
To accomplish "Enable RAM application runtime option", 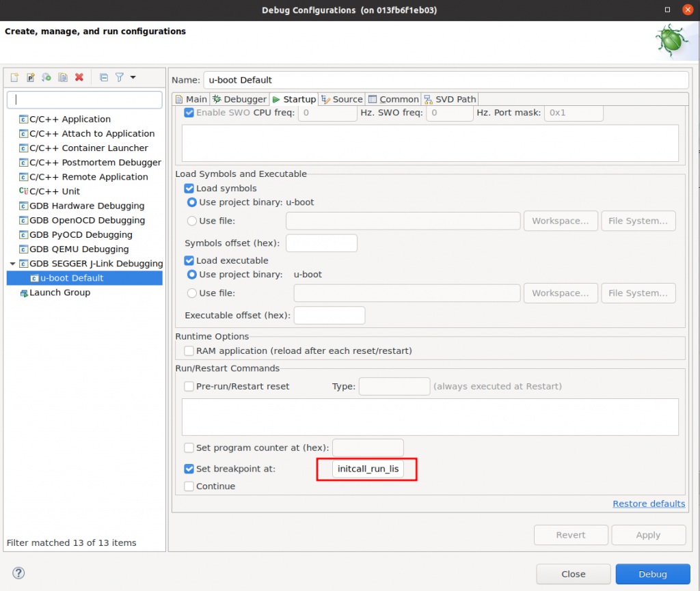I will point(189,351).
